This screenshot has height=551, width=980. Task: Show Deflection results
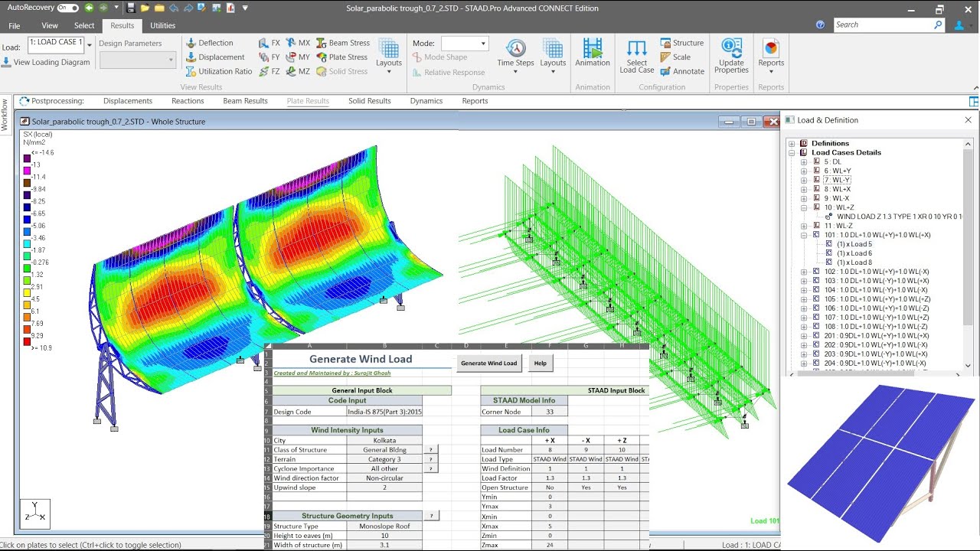click(209, 43)
